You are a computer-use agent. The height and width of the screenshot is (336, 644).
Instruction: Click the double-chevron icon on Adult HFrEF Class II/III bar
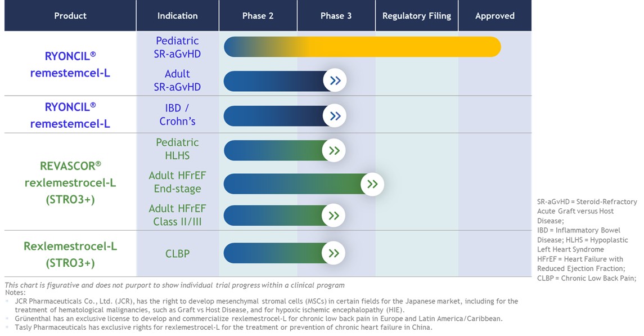(x=334, y=216)
